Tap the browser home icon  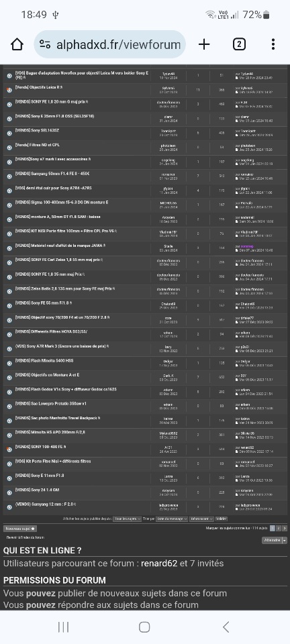(17, 44)
